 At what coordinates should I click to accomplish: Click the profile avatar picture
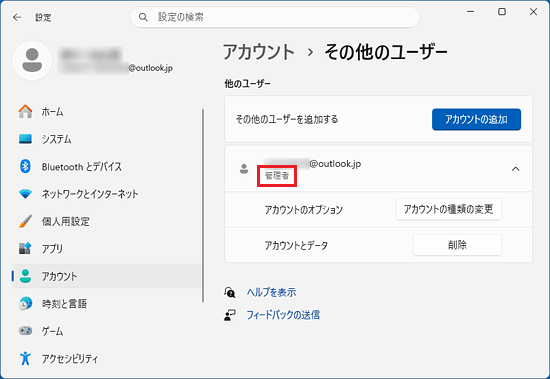(x=32, y=60)
